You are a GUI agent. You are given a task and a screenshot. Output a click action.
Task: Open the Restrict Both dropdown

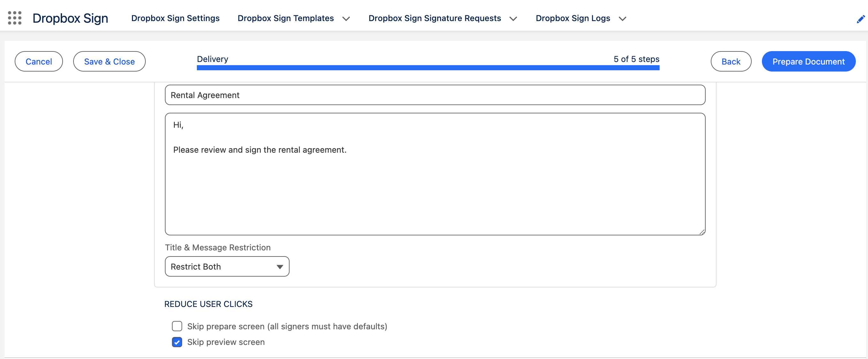(x=227, y=266)
